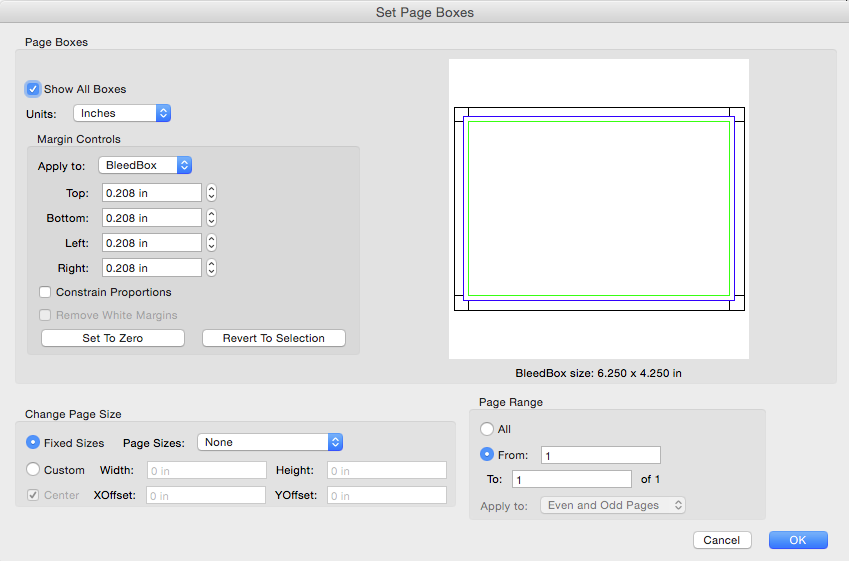Click the Right margin input field

coord(152,268)
